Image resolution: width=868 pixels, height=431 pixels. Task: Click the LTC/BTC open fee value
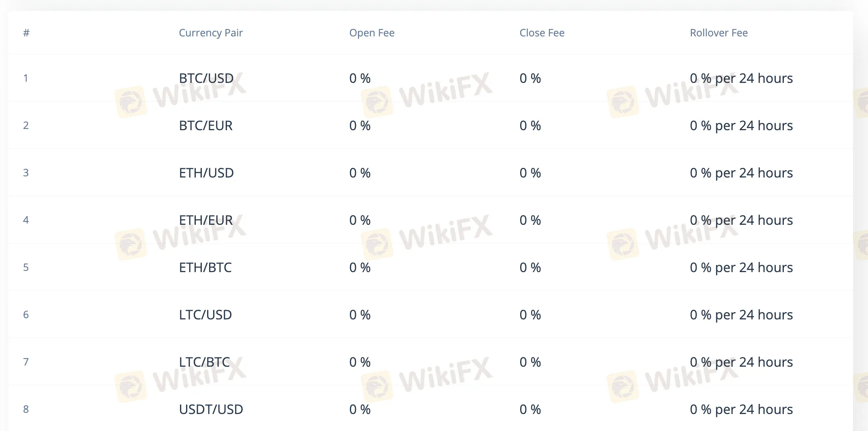click(x=360, y=362)
